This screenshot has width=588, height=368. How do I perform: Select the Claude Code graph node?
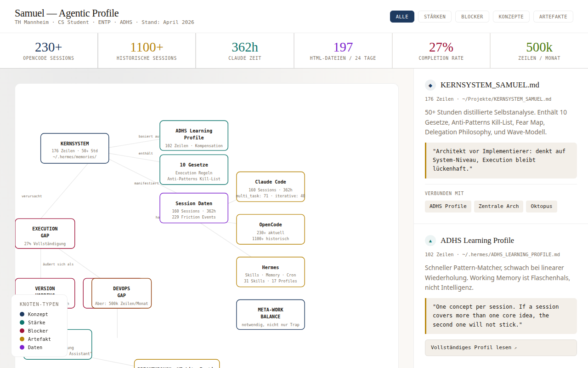pyautogui.click(x=271, y=187)
